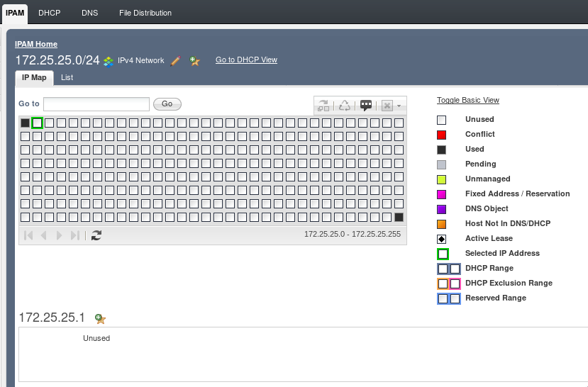Click the 172.25.25.0/24 network title

(57, 60)
